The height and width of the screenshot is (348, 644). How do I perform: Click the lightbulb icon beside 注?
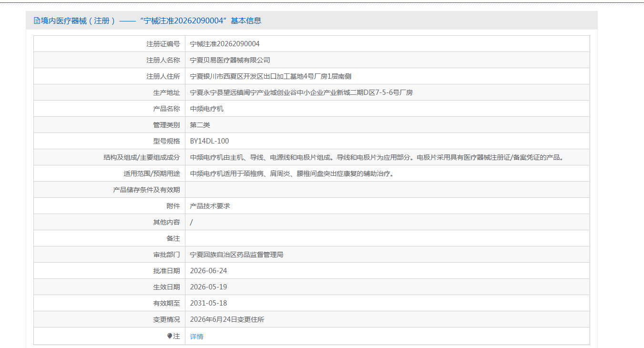[x=170, y=336]
